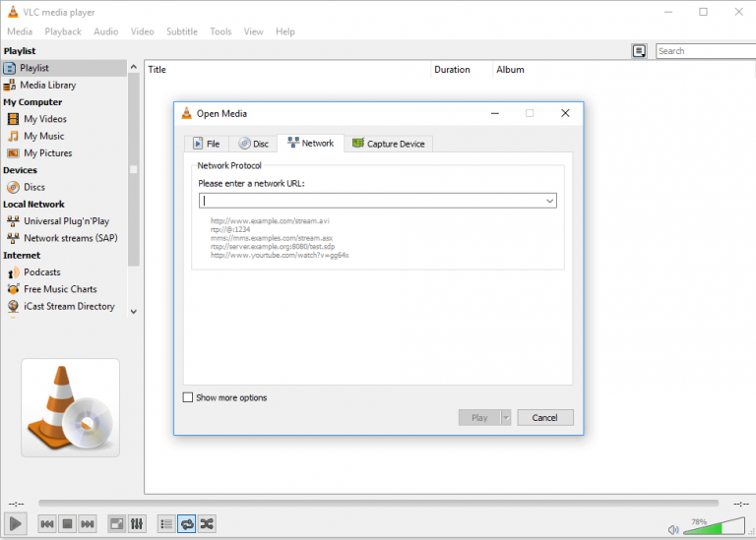The height and width of the screenshot is (540, 756).
Task: Click the network URL input field
Action: [372, 201]
